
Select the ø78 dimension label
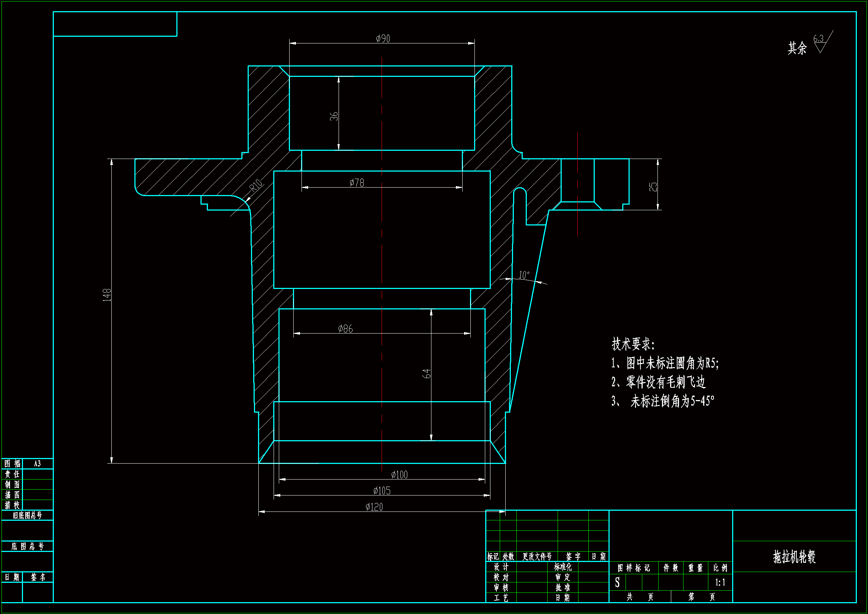click(357, 183)
